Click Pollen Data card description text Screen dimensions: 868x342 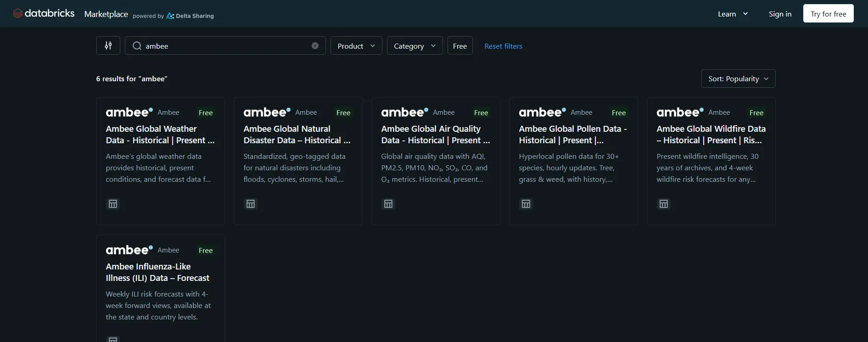(x=569, y=168)
